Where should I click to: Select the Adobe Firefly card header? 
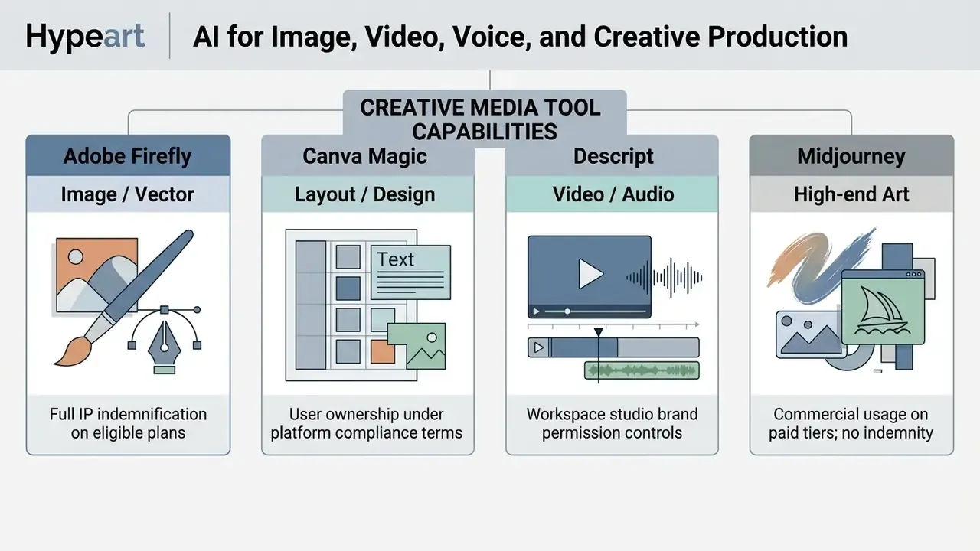point(129,156)
